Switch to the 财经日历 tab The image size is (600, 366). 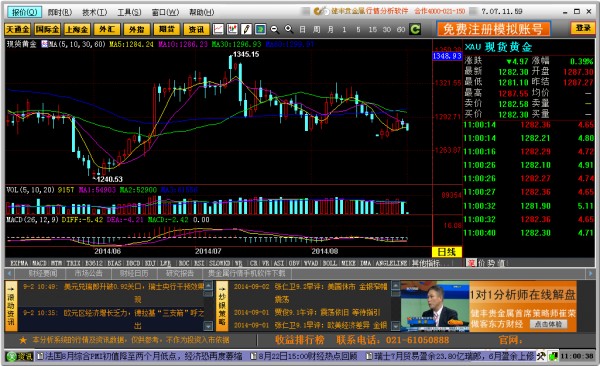[x=134, y=273]
